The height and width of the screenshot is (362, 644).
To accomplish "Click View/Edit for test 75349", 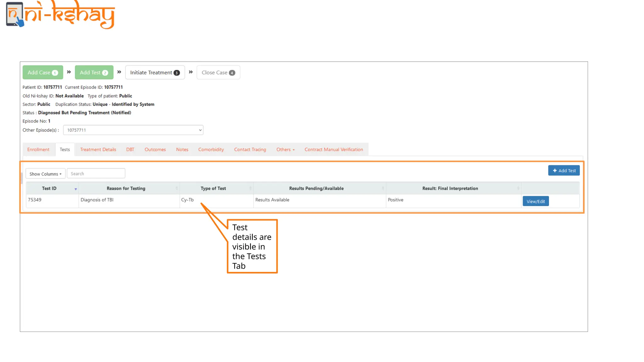I will coord(536,201).
